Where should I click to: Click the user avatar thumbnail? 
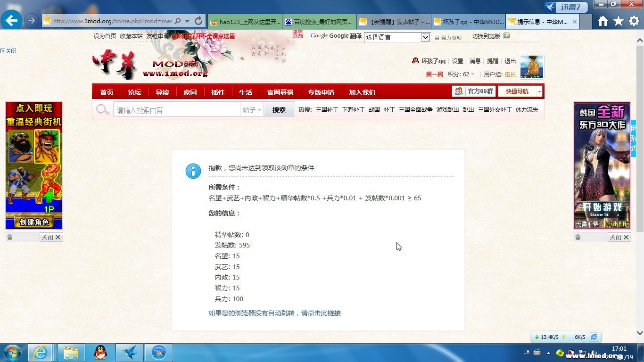pos(531,67)
